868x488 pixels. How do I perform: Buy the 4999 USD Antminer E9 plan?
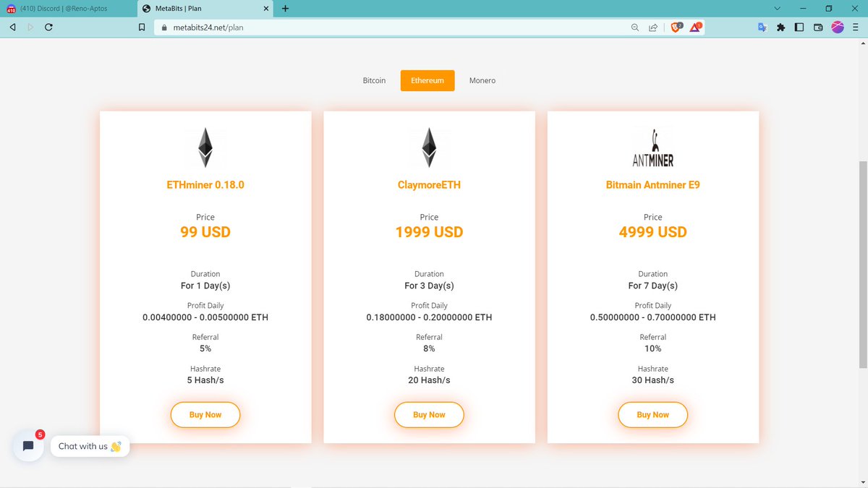point(652,414)
